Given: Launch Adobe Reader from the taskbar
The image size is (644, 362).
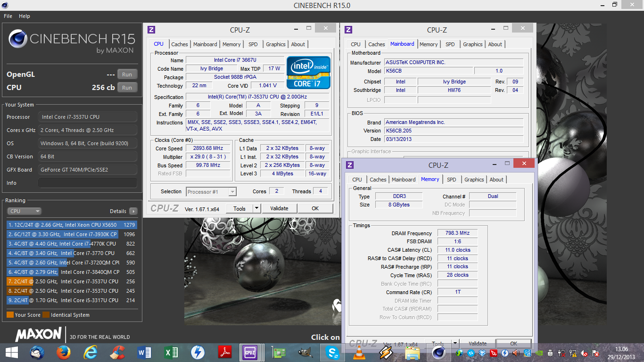Looking at the screenshot, I should pos(224,352).
